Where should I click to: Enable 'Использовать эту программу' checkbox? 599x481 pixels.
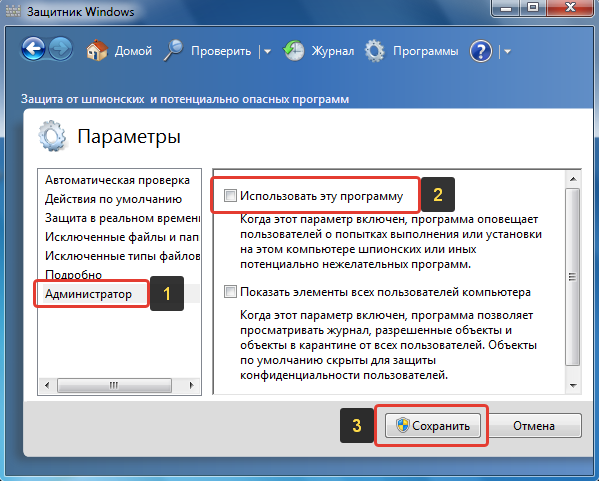(230, 196)
